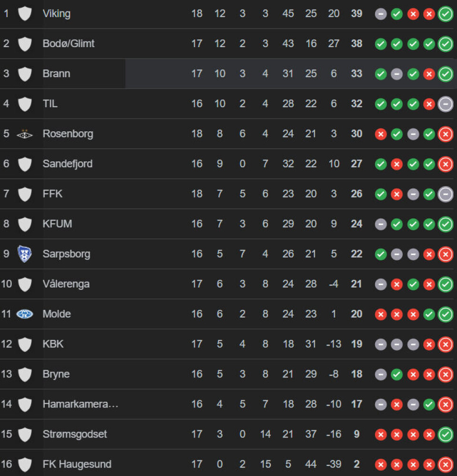
Task: Click the Rosenborg club crest icon
Action: (x=25, y=134)
